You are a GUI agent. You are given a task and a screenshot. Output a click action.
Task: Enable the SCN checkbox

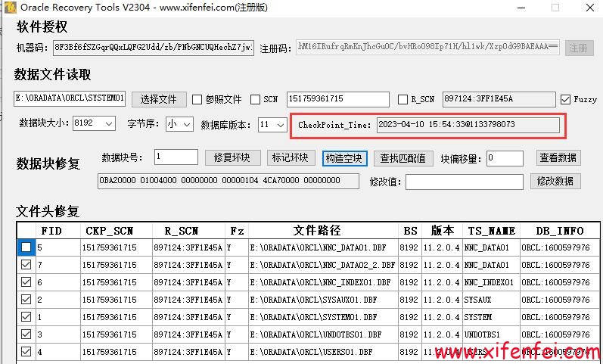[x=256, y=100]
